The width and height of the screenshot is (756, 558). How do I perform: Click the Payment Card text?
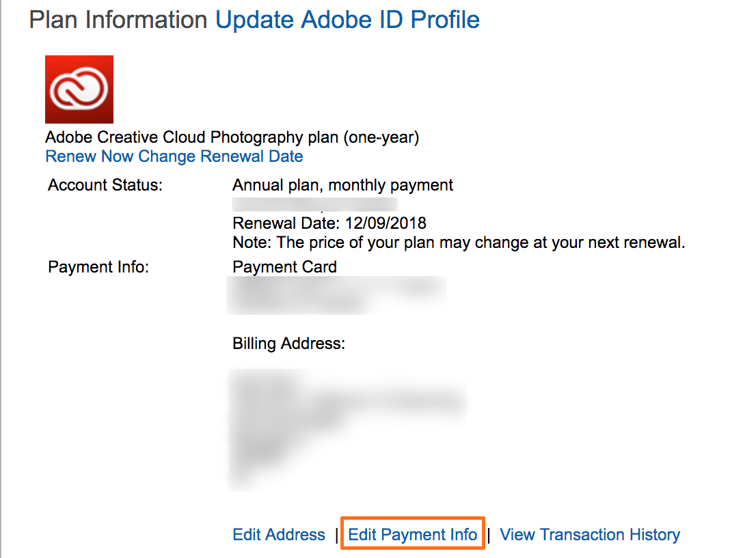[284, 267]
